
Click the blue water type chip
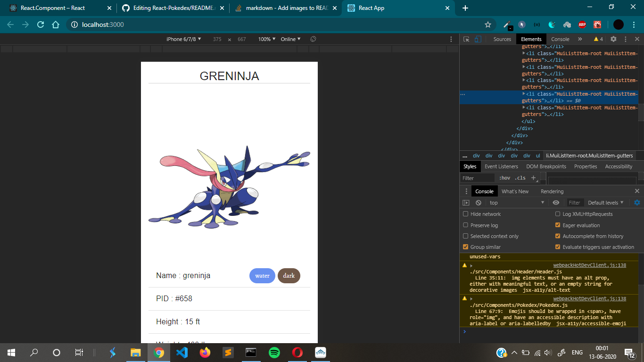[x=262, y=276]
